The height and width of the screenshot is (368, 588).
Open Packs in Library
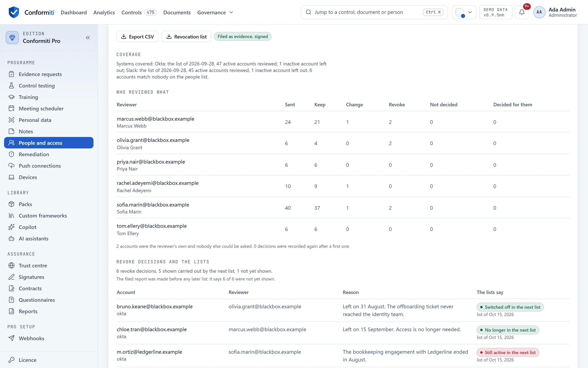click(x=49, y=204)
